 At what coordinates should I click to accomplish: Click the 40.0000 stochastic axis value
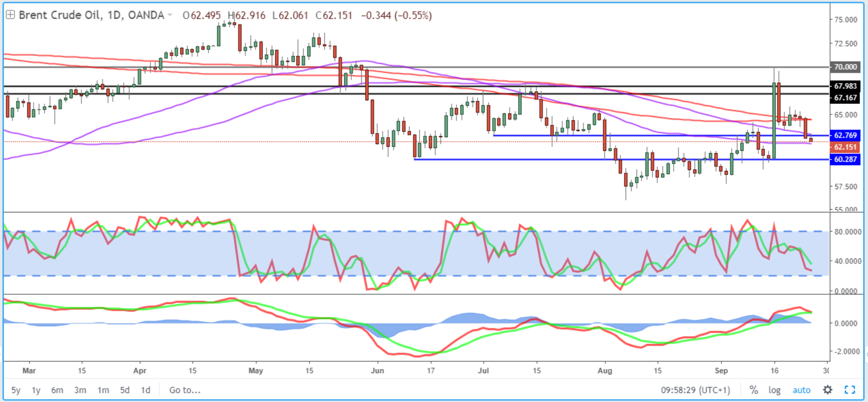[848, 261]
